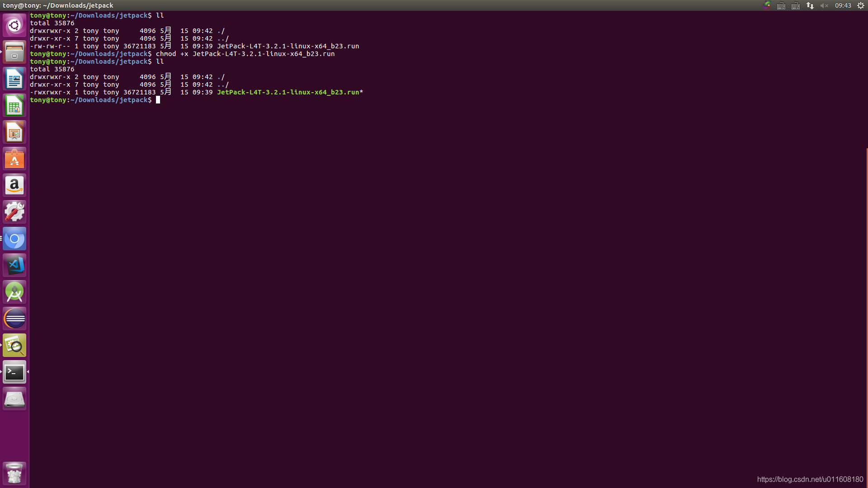The height and width of the screenshot is (488, 868).
Task: Open the muted sound volume indicator
Action: [x=824, y=5]
